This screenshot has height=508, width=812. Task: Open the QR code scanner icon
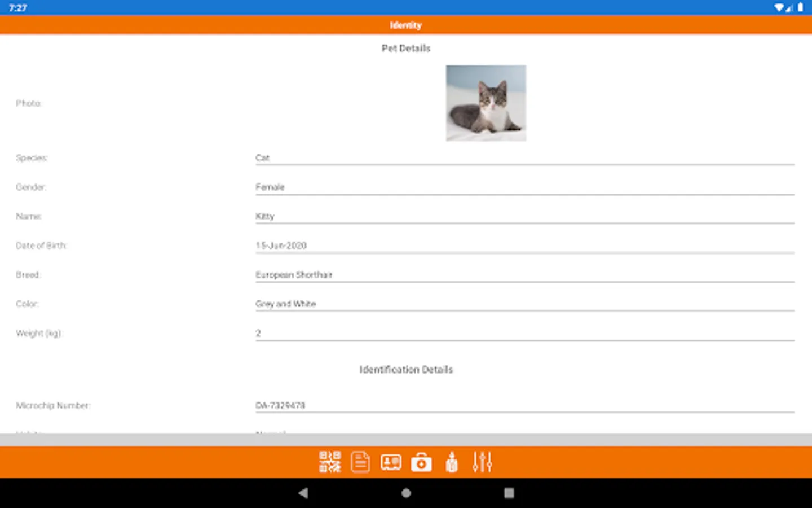[330, 462]
